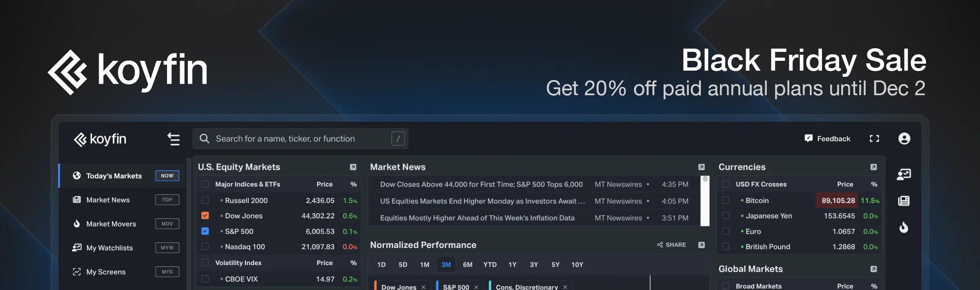Open watchlists icon in right sidebar
This screenshot has width=980, height=290.
click(904, 175)
